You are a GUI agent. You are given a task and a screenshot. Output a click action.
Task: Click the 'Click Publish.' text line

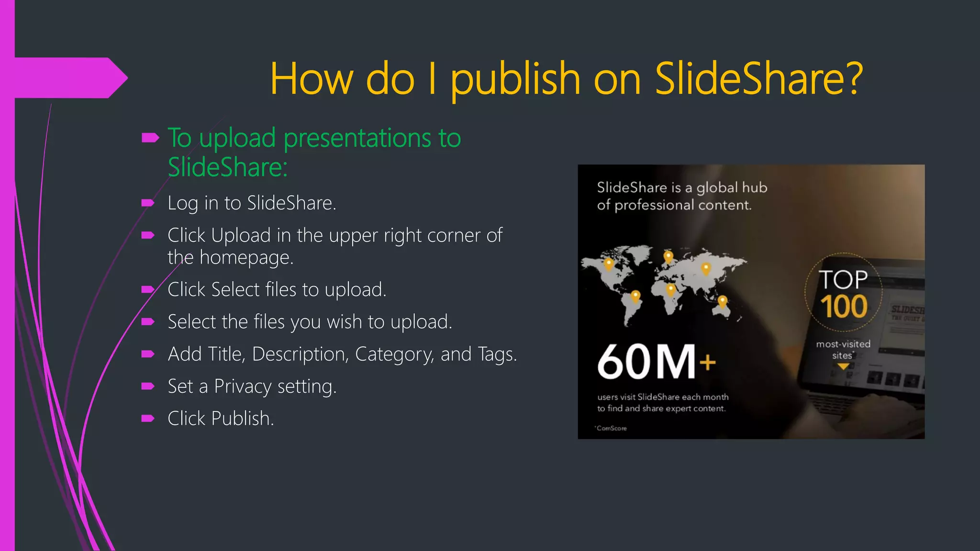[x=221, y=419]
